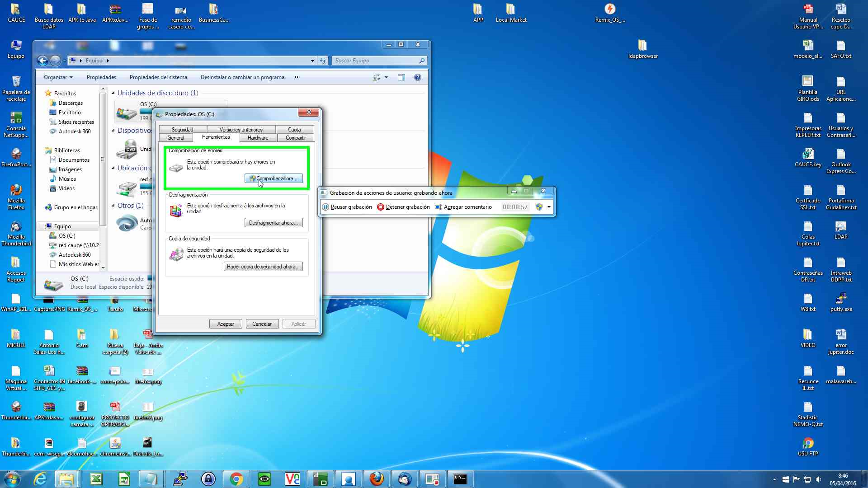Click the Explorer refresh button
The width and height of the screenshot is (868, 488).
tap(323, 61)
